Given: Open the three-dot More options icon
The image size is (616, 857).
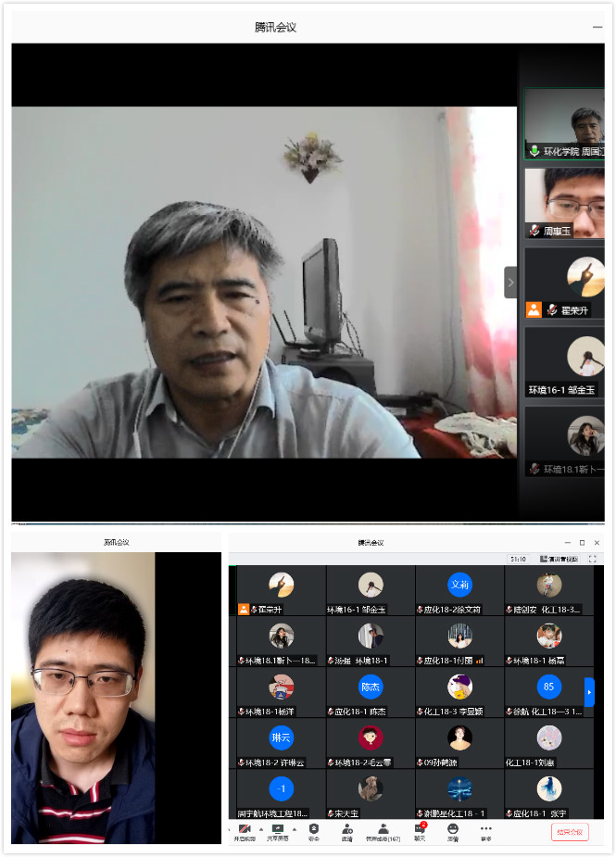Looking at the screenshot, I should tap(485, 827).
